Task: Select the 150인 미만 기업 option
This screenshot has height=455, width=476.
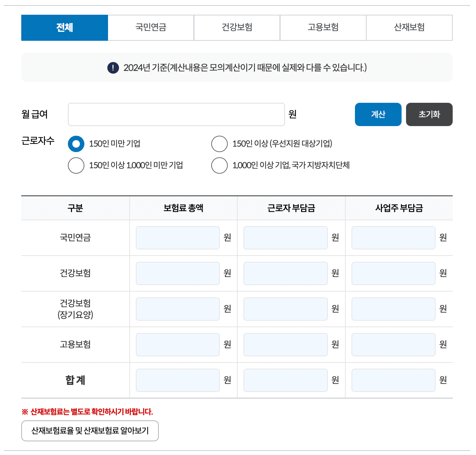Action: click(76, 144)
